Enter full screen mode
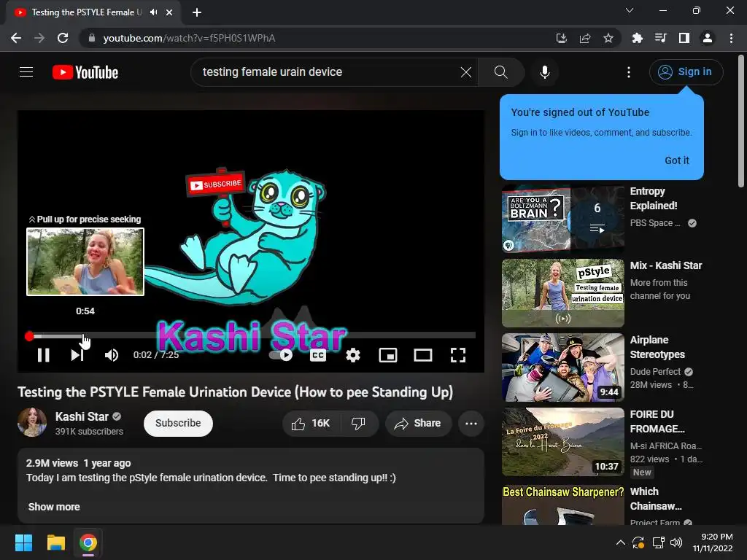The image size is (747, 560). [x=458, y=355]
